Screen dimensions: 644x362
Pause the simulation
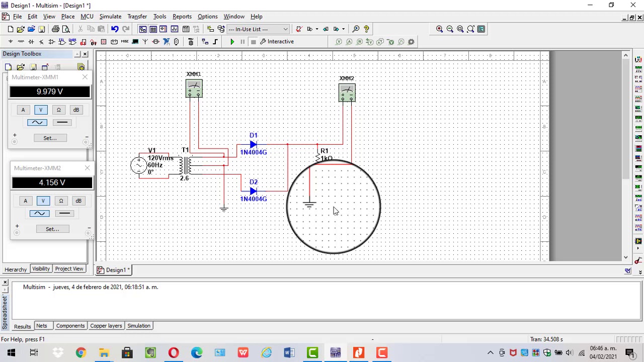(243, 42)
